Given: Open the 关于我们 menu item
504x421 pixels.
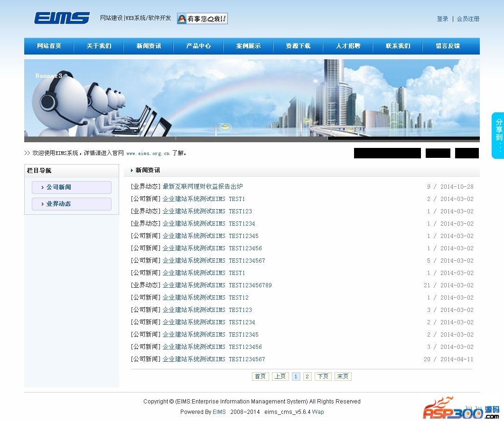Looking at the screenshot, I should pos(99,46).
